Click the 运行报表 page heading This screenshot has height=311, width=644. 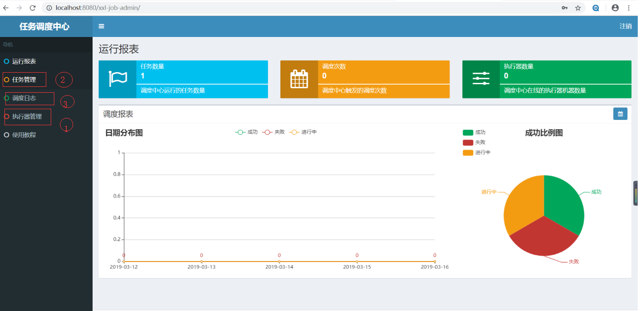click(119, 49)
